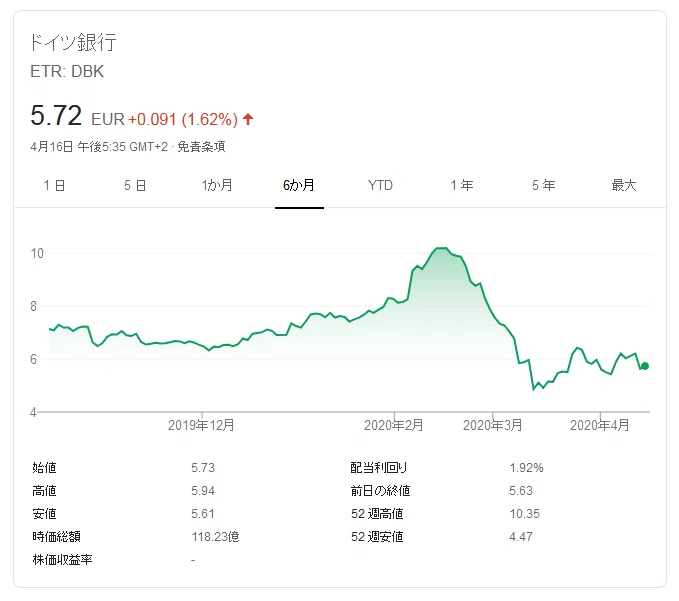Select the 5 日 range tab
Screen dimensions: 679x601
pyautogui.click(x=135, y=185)
